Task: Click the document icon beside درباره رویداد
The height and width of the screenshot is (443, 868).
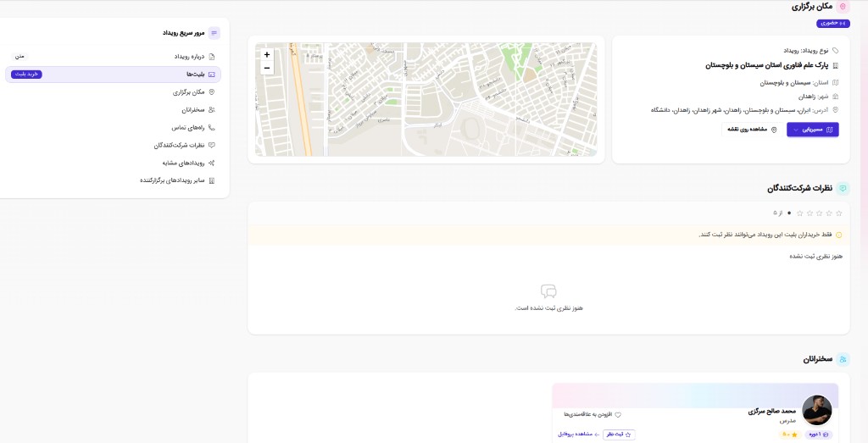Action: click(211, 57)
